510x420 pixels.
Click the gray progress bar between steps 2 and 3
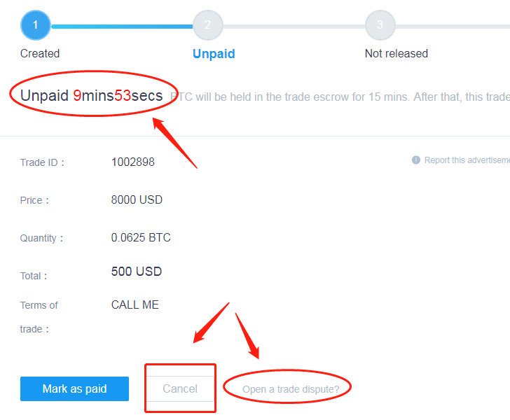pos(294,27)
